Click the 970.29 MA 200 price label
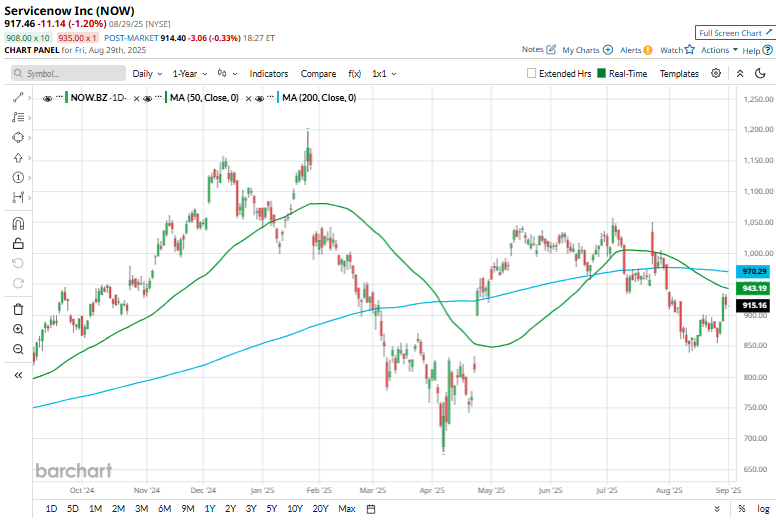This screenshot has width=776, height=521. [753, 271]
